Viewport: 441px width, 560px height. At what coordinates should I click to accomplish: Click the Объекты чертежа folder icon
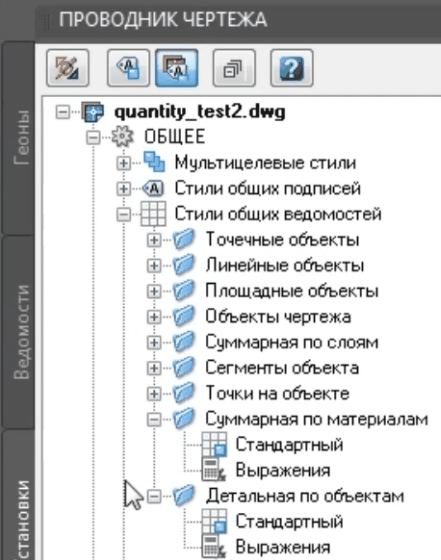[x=184, y=316]
